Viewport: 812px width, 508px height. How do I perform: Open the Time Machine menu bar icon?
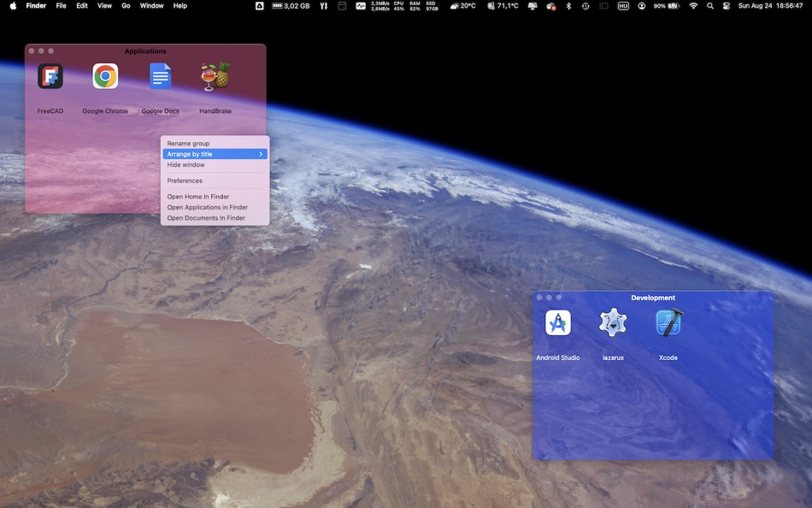[585, 6]
